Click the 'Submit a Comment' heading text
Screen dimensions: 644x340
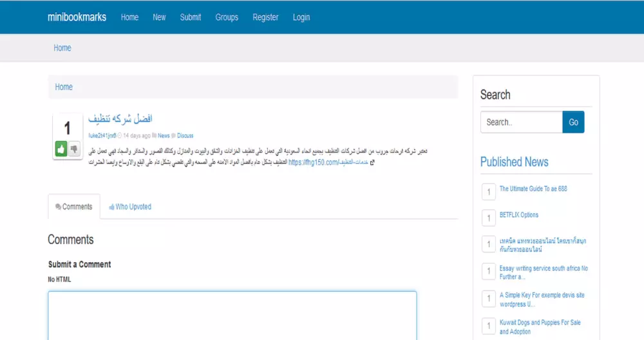pos(80,265)
